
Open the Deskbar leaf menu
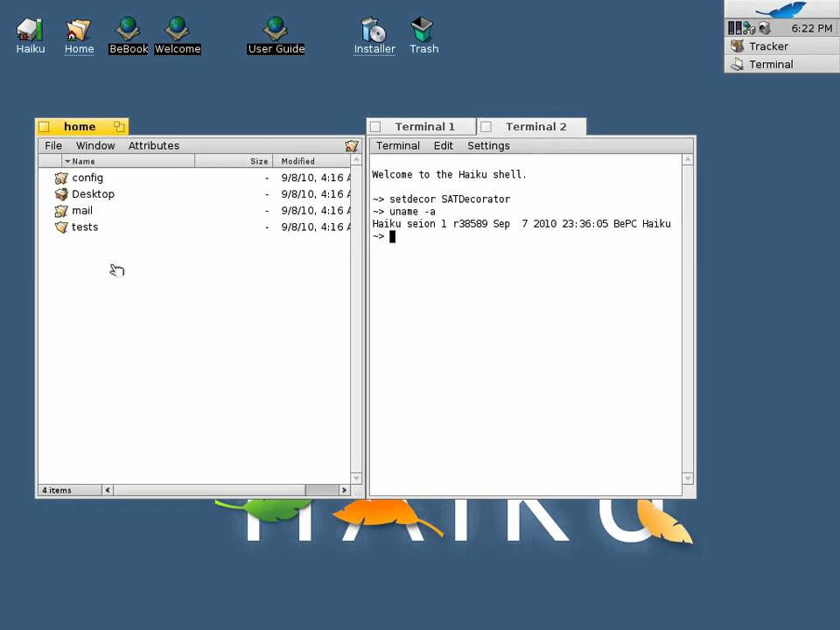(x=781, y=9)
